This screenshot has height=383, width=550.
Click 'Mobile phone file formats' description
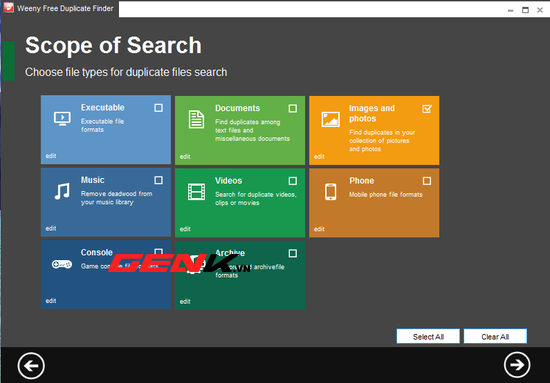(x=385, y=194)
